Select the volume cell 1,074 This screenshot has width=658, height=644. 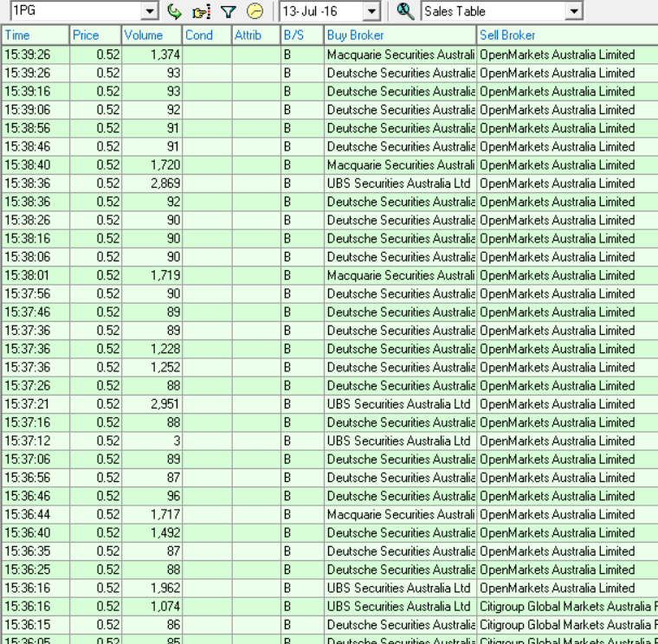click(152, 607)
